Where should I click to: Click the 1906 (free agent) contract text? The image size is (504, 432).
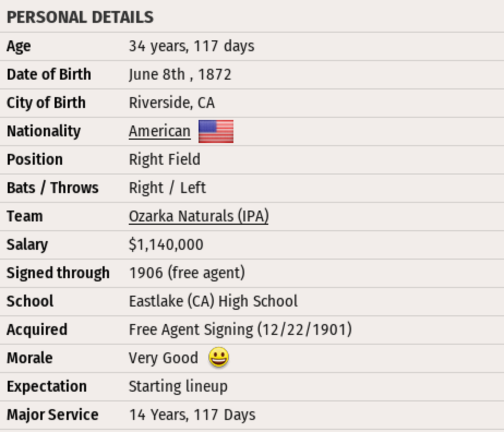[x=187, y=273]
